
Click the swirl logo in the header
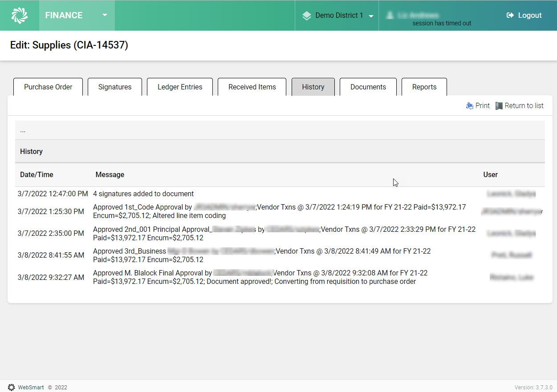20,15
